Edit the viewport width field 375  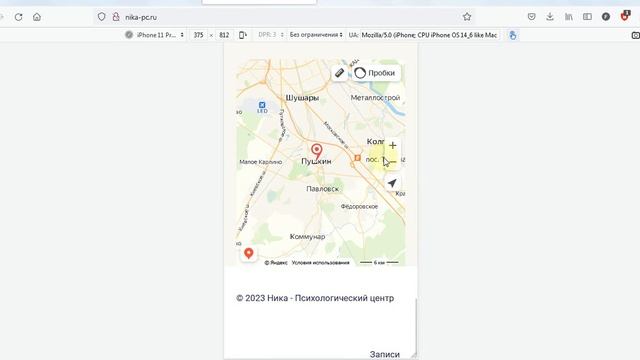[199, 35]
